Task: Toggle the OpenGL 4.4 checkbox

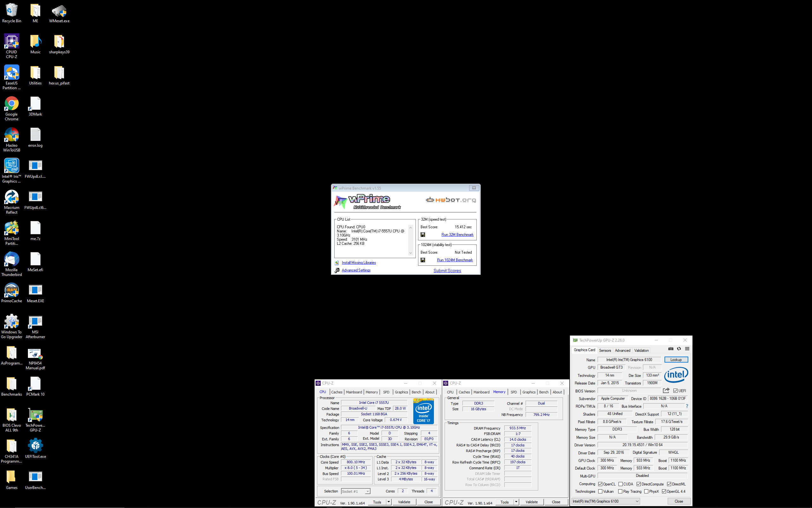Action: [664, 491]
